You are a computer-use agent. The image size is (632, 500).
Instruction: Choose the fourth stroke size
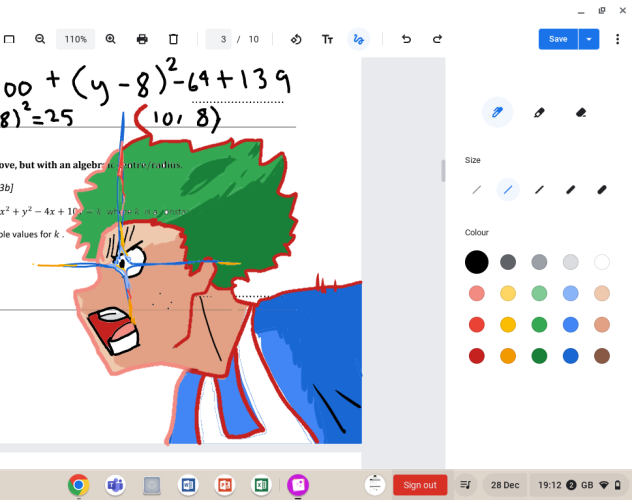click(x=571, y=189)
